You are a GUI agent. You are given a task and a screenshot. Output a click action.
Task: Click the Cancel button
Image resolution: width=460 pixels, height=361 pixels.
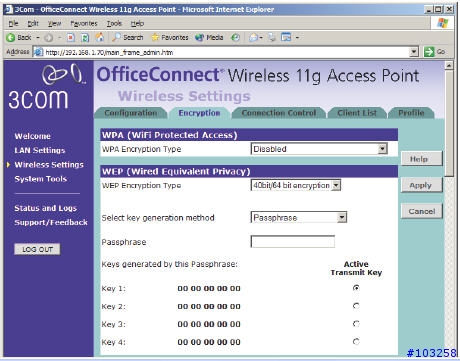[422, 211]
